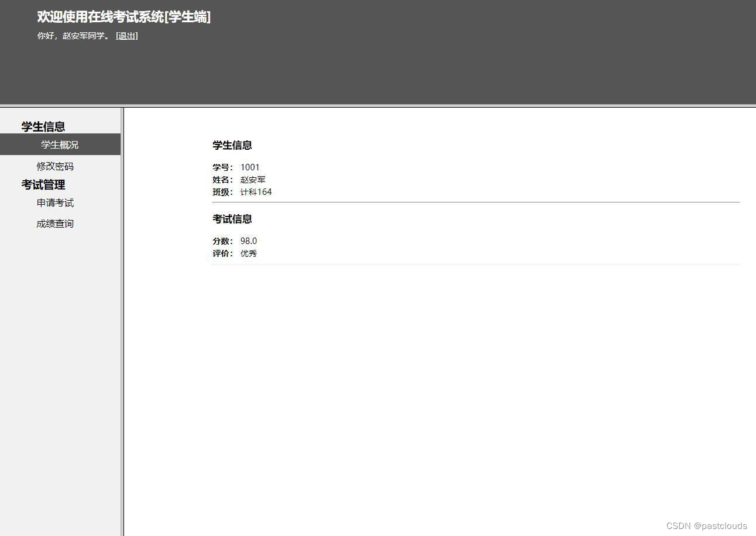Click the name value 赵安军 in details
This screenshot has width=756, height=536.
pos(253,180)
